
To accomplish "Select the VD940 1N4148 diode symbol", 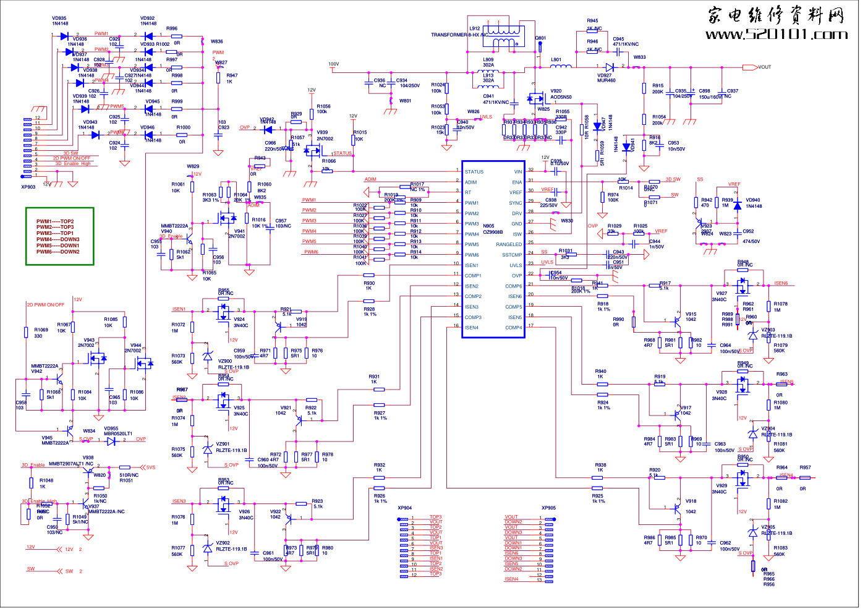I will pos(737,205).
